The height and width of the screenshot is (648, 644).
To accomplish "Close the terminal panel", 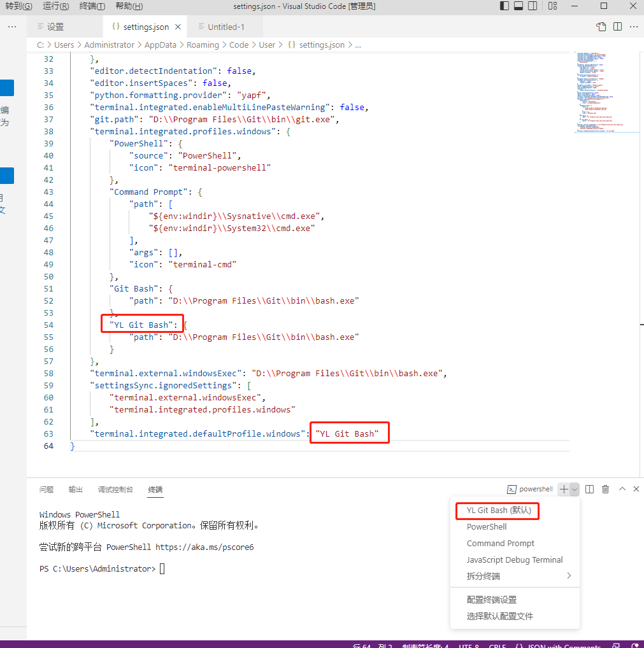I will 636,489.
